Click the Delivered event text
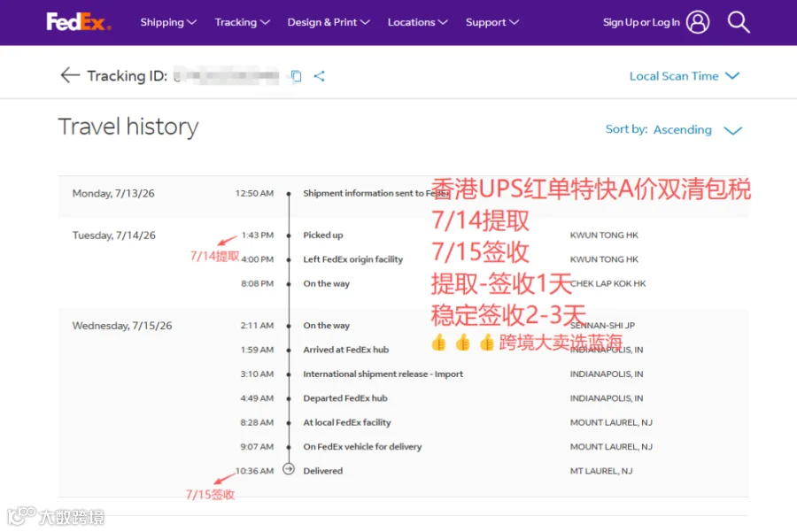Image resolution: width=797 pixels, height=532 pixels. point(322,471)
